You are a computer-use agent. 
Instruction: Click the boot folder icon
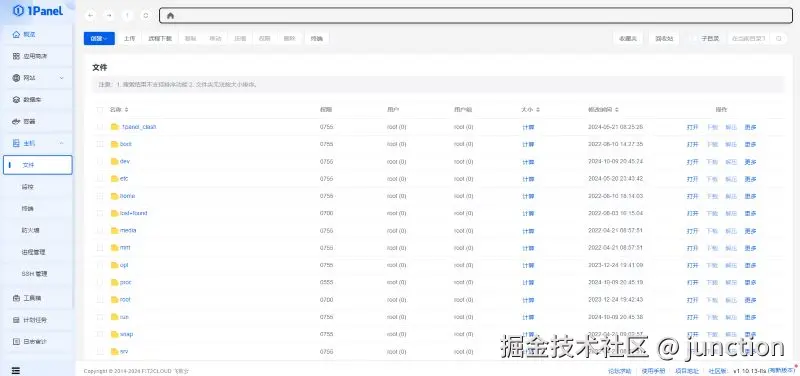pos(115,144)
